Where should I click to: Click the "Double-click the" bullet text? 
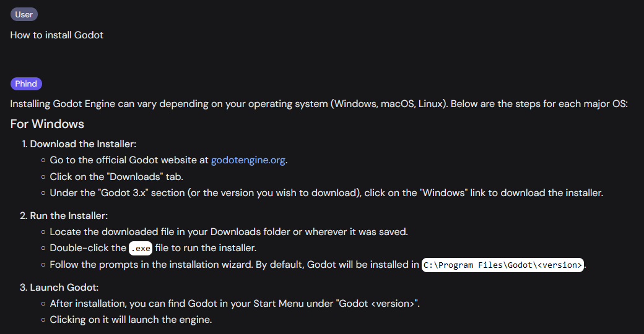click(x=88, y=248)
